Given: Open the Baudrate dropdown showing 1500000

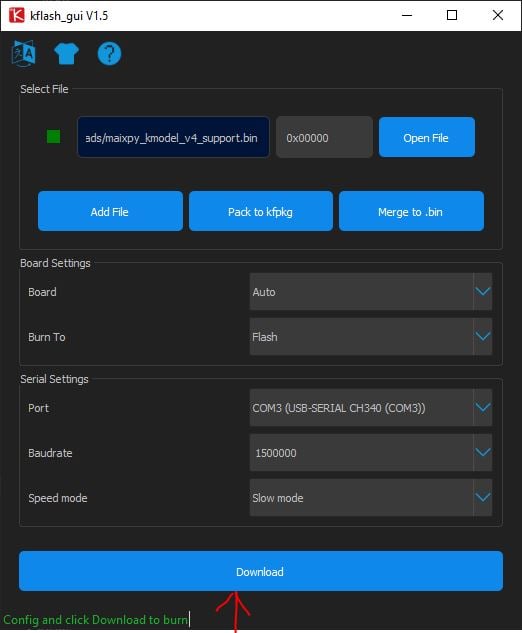Looking at the screenshot, I should pos(371,453).
